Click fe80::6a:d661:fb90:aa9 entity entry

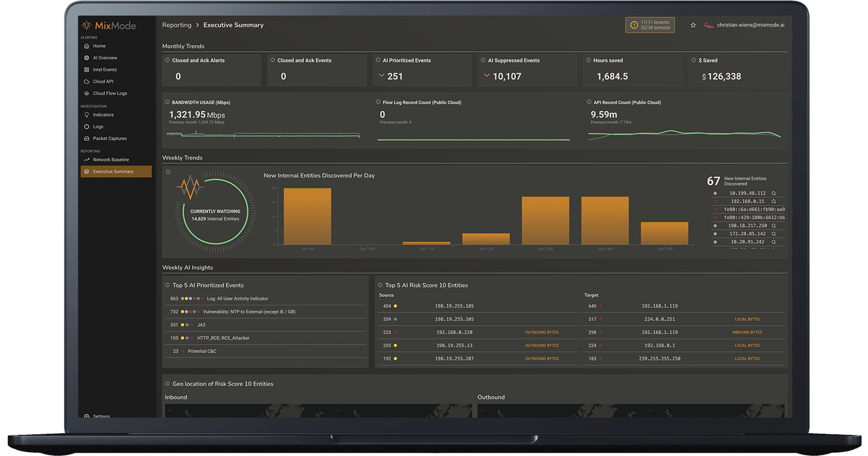point(754,209)
